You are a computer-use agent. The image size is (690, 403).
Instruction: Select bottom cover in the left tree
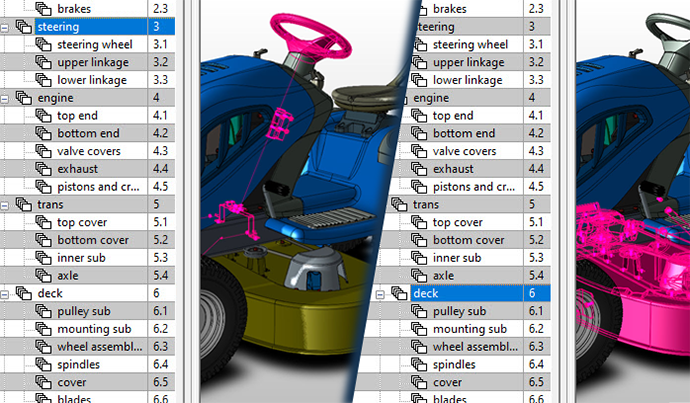(93, 240)
